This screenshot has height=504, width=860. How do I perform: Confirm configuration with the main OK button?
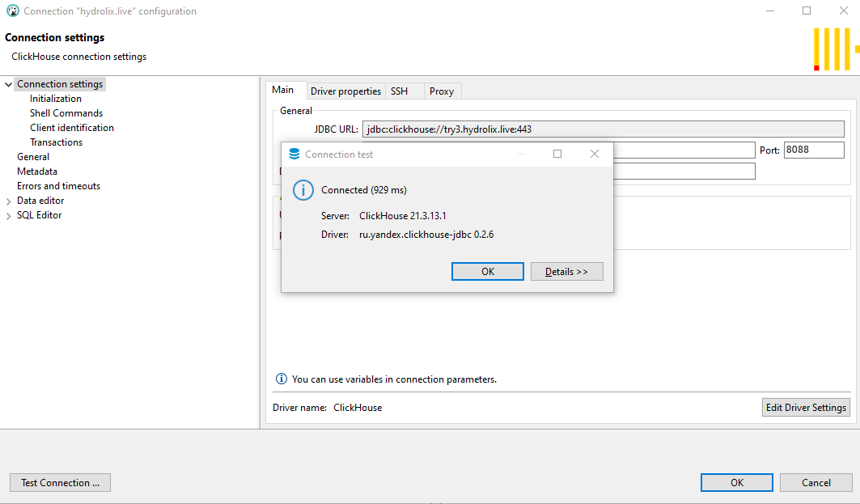pos(736,483)
